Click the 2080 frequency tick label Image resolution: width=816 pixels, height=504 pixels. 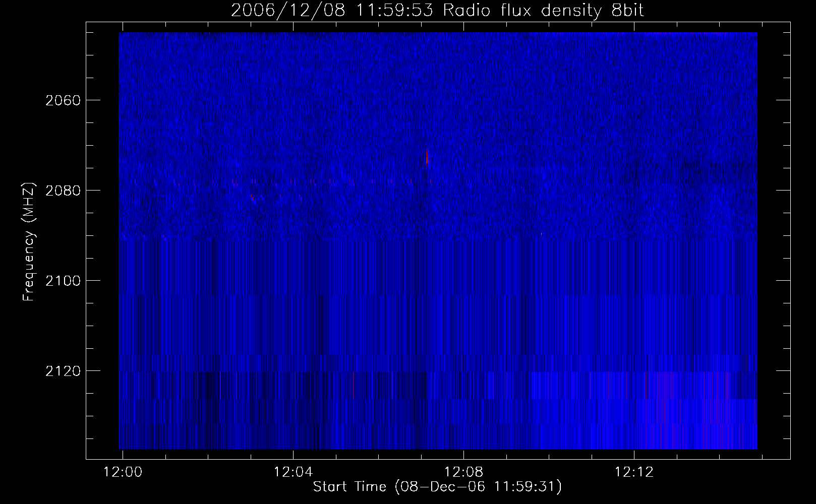click(x=63, y=191)
